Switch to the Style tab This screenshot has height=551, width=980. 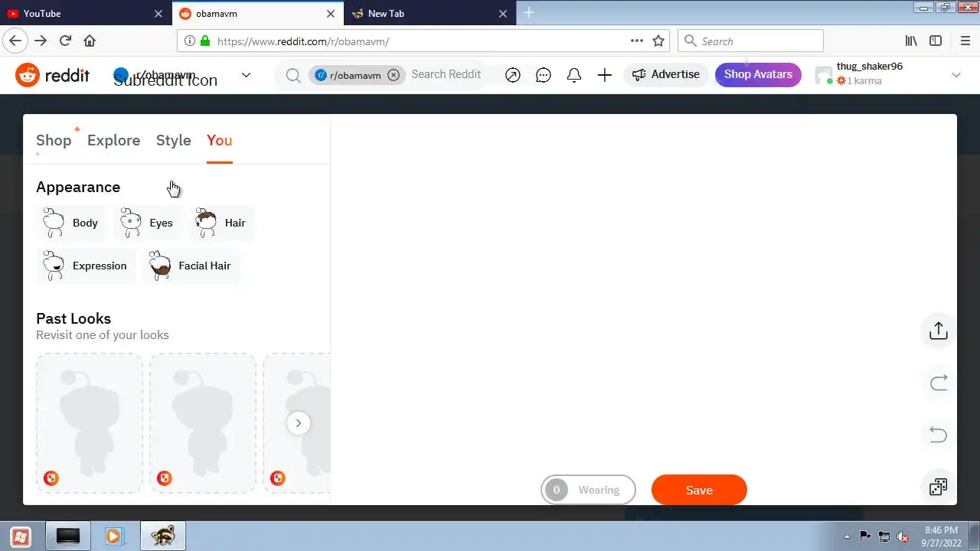pos(173,141)
